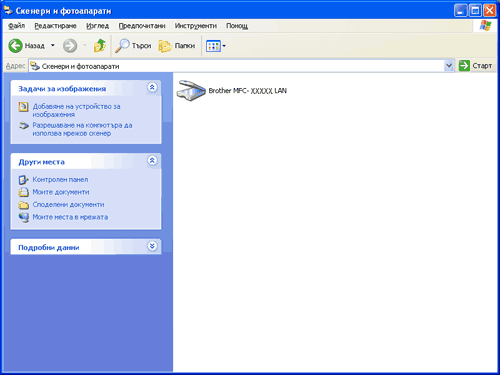Viewport: 500px width, 375px height.
Task: Click Добавяне на устройство за изображения link
Action: coord(76,110)
